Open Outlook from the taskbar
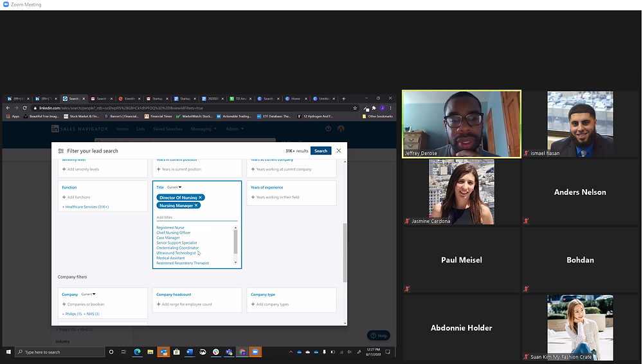Screen dimensions: 643x364 [x=163, y=352]
